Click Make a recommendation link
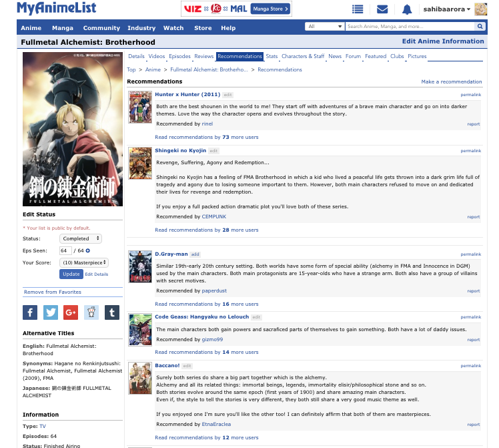 pos(451,82)
